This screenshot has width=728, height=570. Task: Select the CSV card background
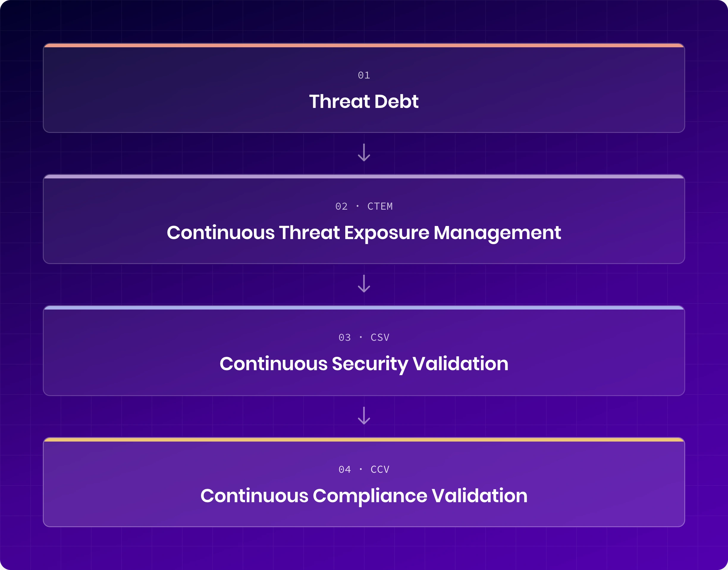tap(364, 350)
